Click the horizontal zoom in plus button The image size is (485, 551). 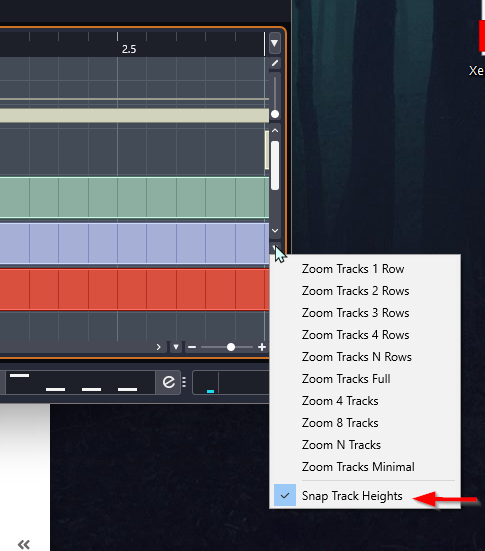coord(262,347)
